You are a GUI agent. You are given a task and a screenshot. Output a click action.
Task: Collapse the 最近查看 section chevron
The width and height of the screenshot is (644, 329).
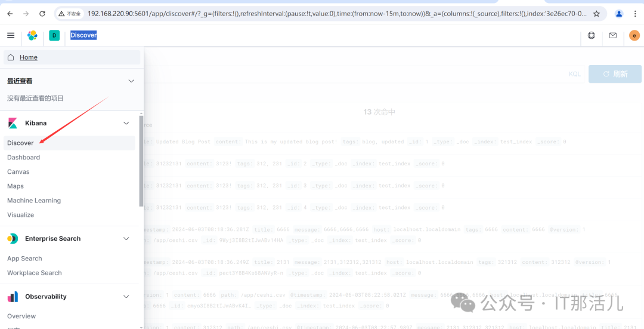pos(131,81)
